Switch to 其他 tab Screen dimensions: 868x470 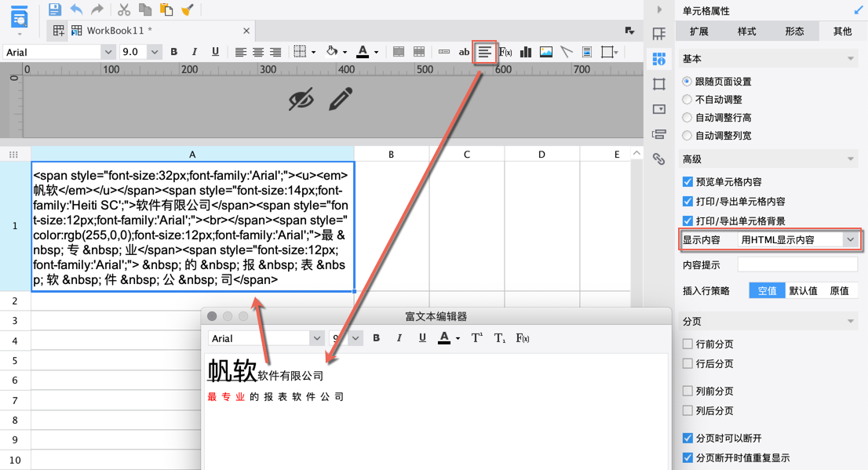843,31
